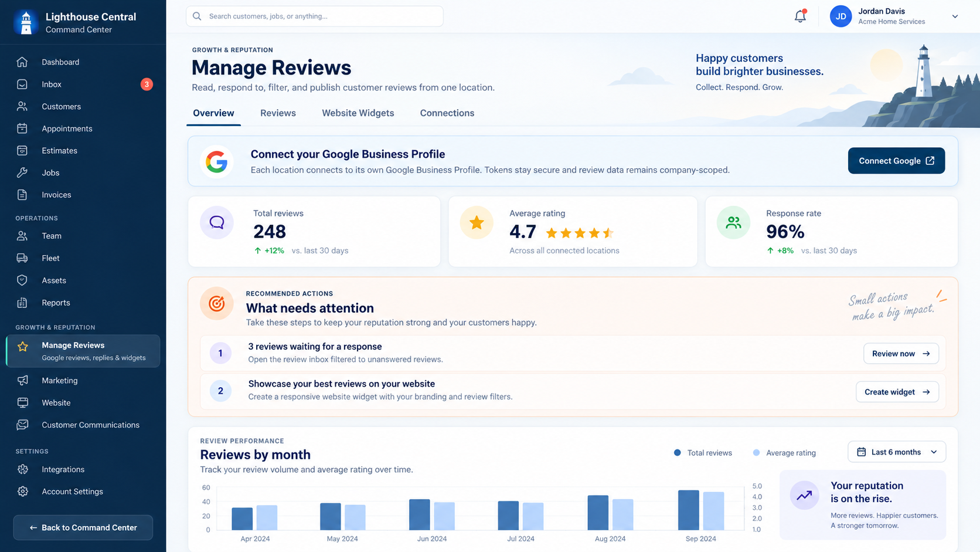Click the Customers people icon

pos(22,107)
